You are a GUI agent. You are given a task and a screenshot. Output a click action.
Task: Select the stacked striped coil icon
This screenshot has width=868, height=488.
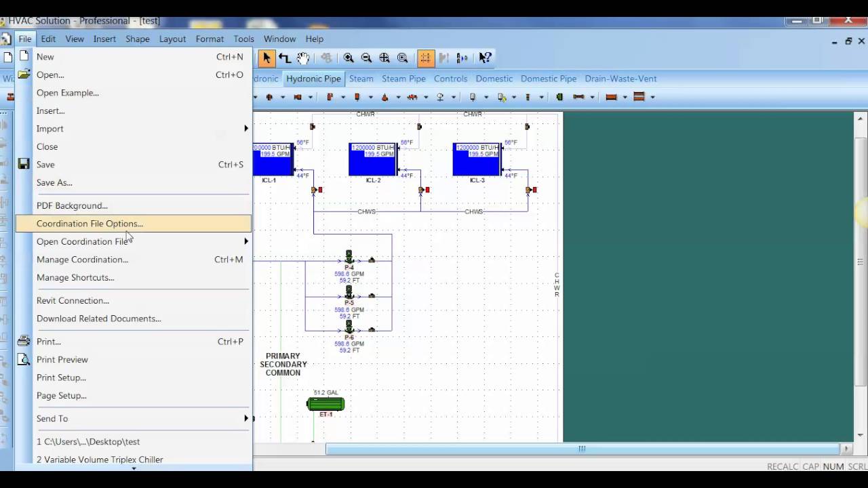639,97
